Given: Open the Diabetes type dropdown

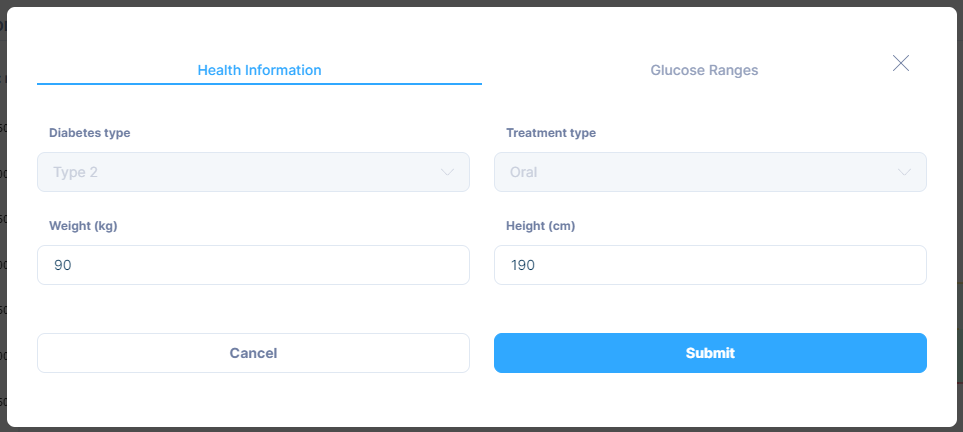Looking at the screenshot, I should pyautogui.click(x=253, y=172).
